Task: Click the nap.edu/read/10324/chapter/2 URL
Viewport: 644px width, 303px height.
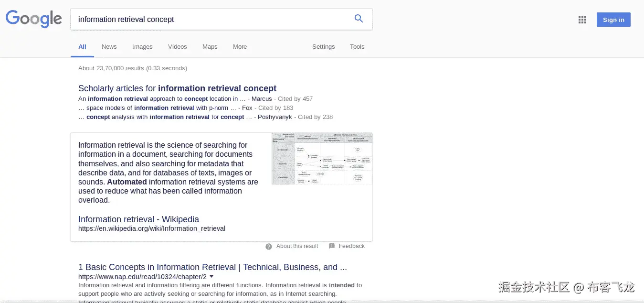Action: tap(142, 277)
